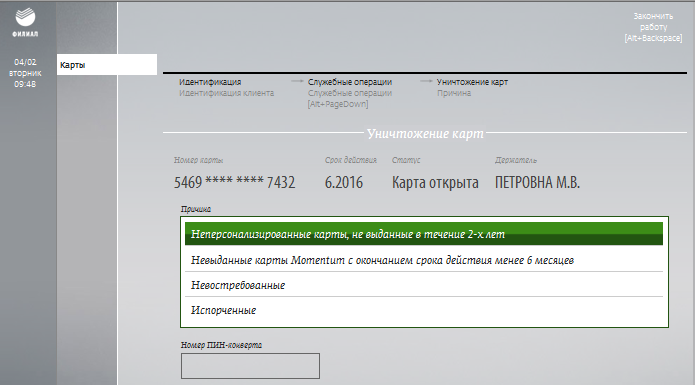Select the Уничтожение карт breadcrumb step
695x385 pixels.
pyautogui.click(x=472, y=82)
